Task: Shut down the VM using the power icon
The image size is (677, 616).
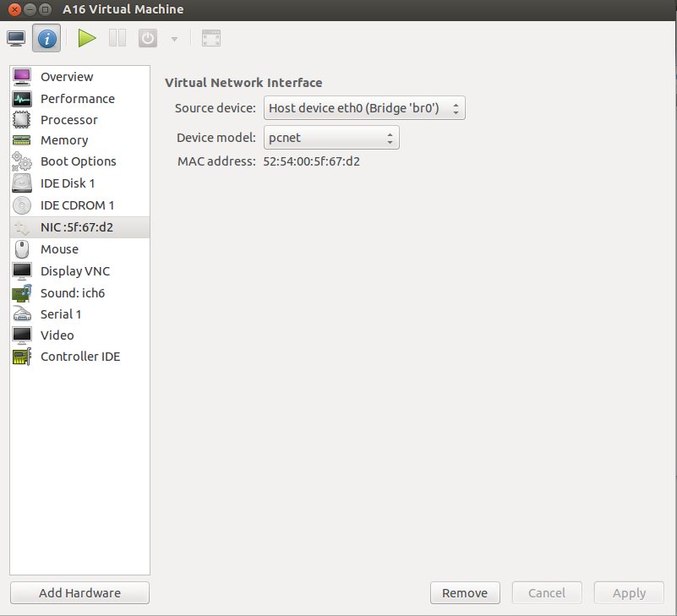Action: click(148, 37)
